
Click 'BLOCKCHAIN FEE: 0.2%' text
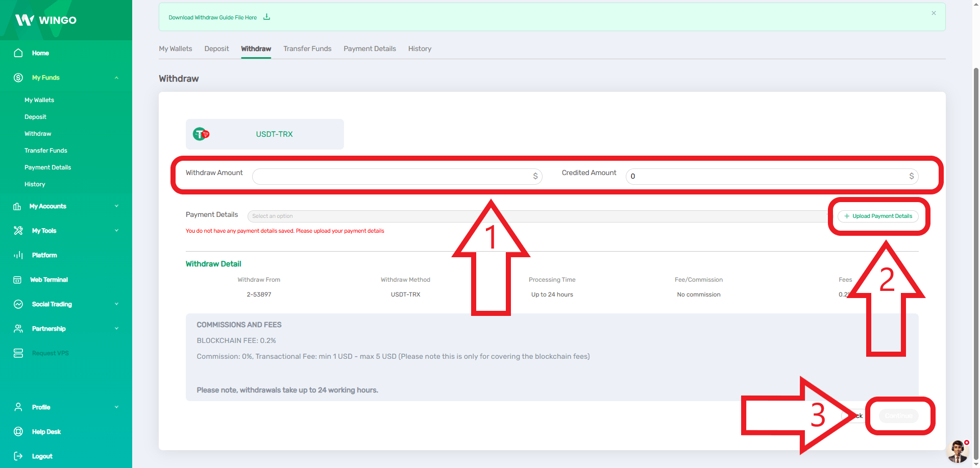point(236,340)
